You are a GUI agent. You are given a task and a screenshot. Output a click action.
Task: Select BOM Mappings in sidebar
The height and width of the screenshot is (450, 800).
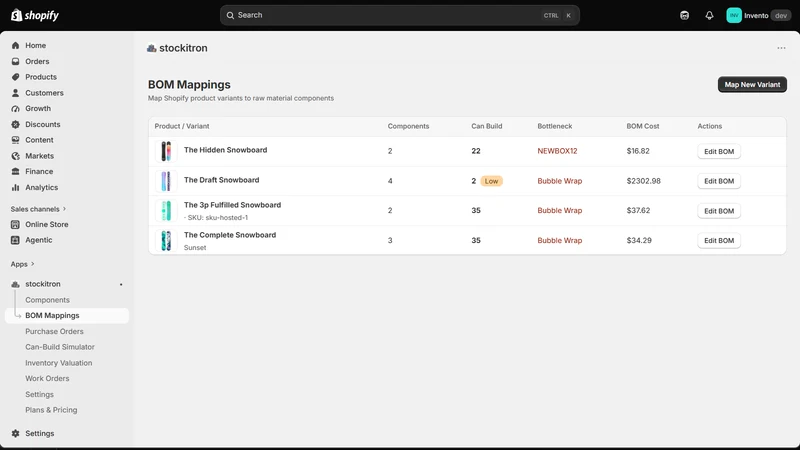pos(67,315)
